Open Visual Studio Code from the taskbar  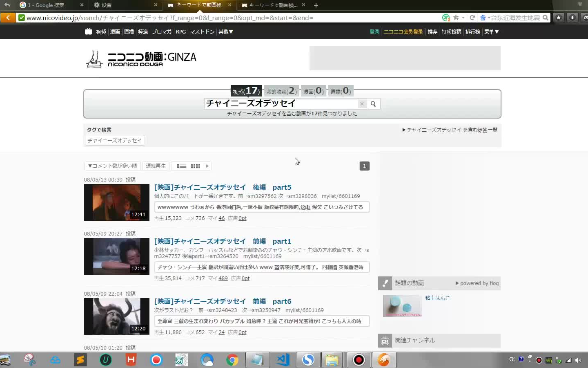click(283, 360)
